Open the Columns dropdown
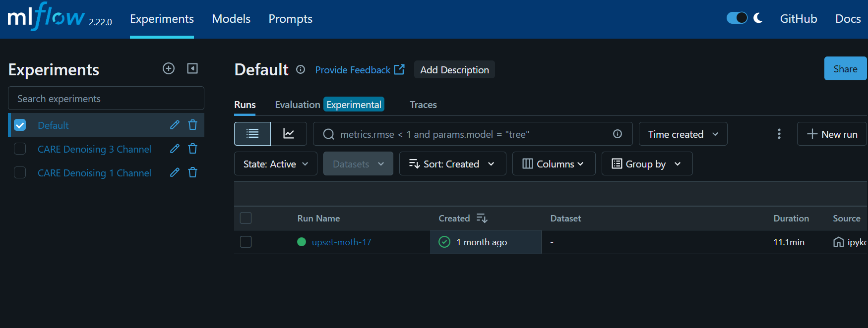Screen dimensions: 868x328 554,164
